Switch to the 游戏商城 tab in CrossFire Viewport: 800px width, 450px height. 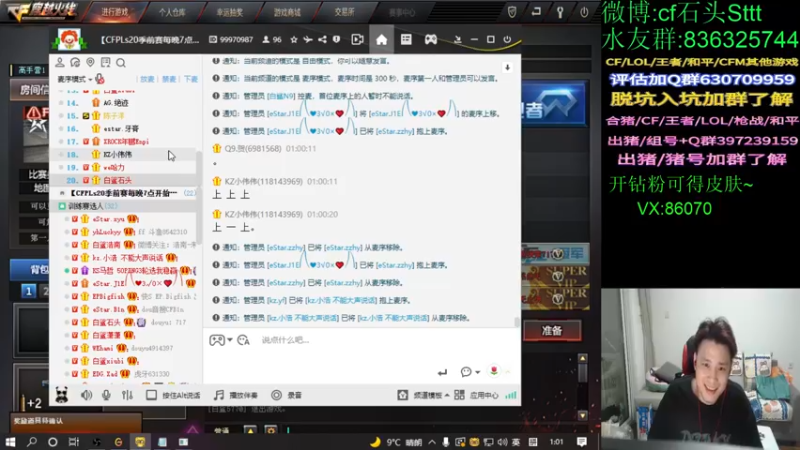287,12
